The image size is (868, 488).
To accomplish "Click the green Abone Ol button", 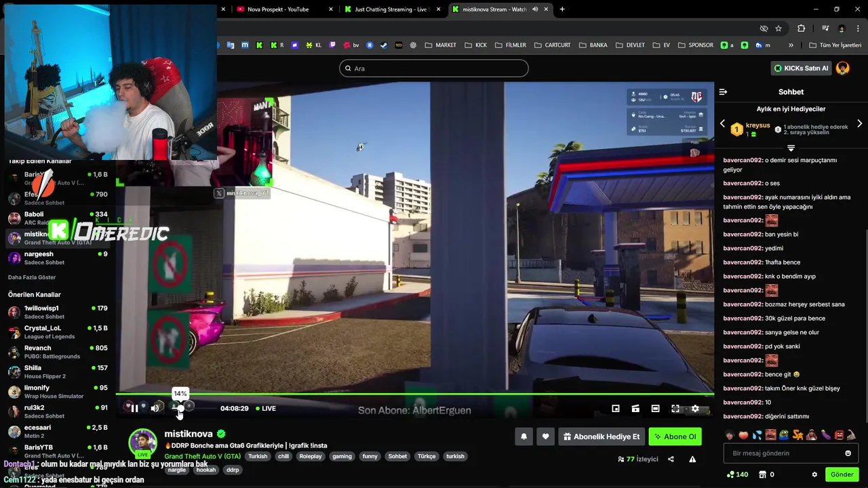I will (675, 436).
